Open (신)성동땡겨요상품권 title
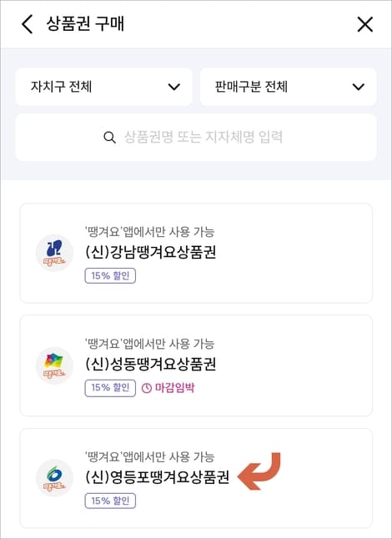The height and width of the screenshot is (539, 392). pyautogui.click(x=150, y=364)
